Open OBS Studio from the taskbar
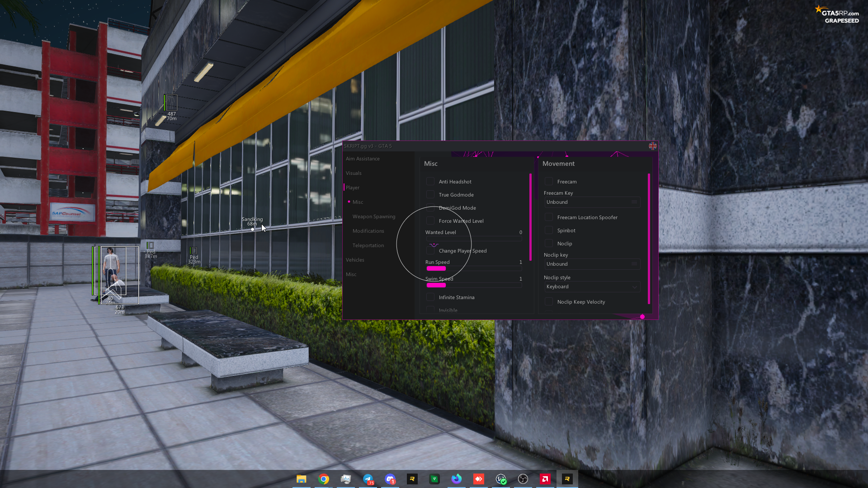The height and width of the screenshot is (488, 868). (x=523, y=479)
